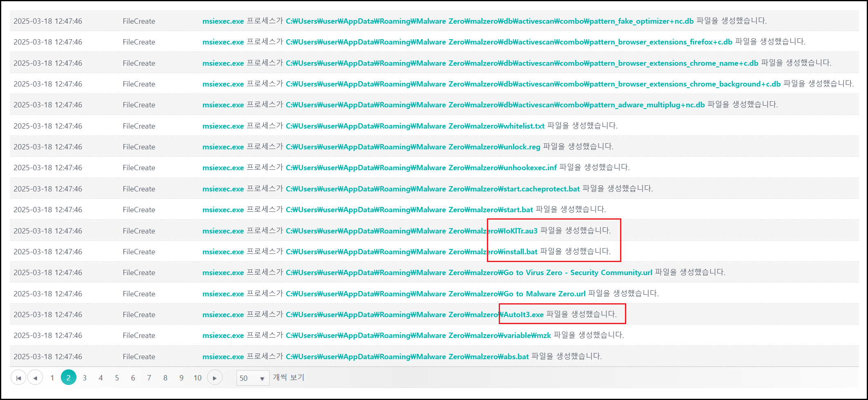Jump to page 8
868x400 pixels.
click(165, 378)
